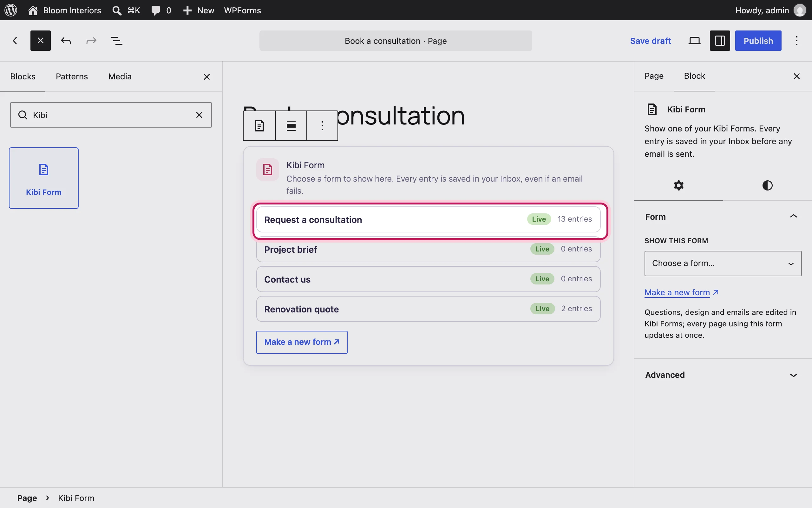Choose the Renovation quote form
812x508 pixels.
428,309
